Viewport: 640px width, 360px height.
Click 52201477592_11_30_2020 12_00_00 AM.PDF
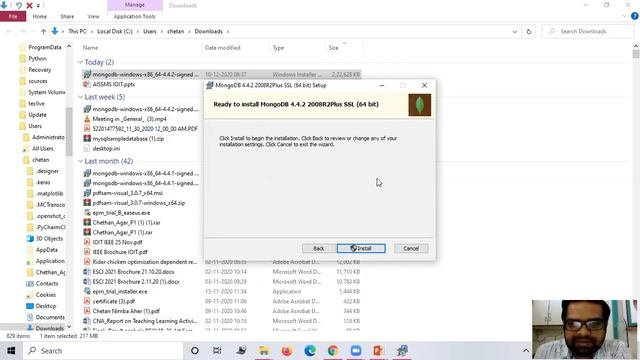[145, 129]
